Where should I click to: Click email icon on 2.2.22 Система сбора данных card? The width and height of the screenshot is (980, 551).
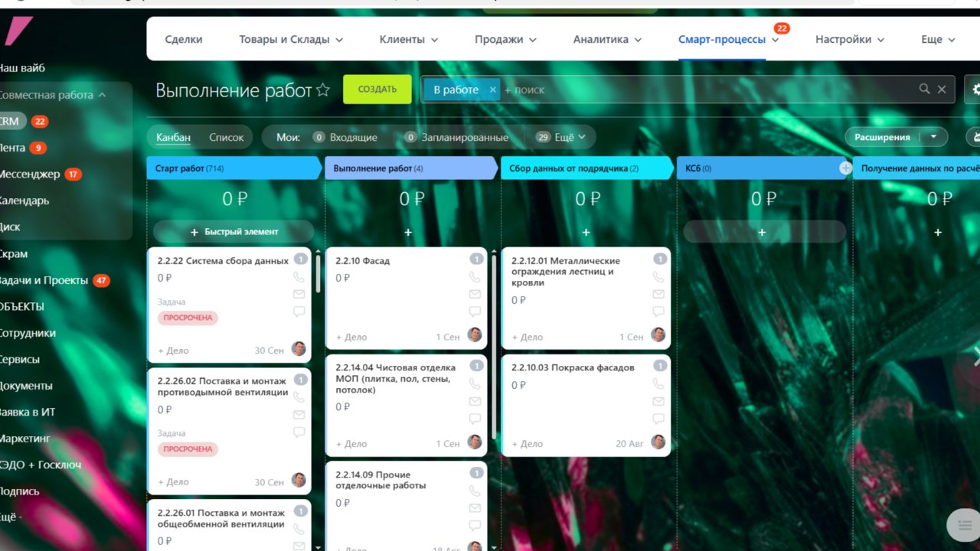click(299, 294)
